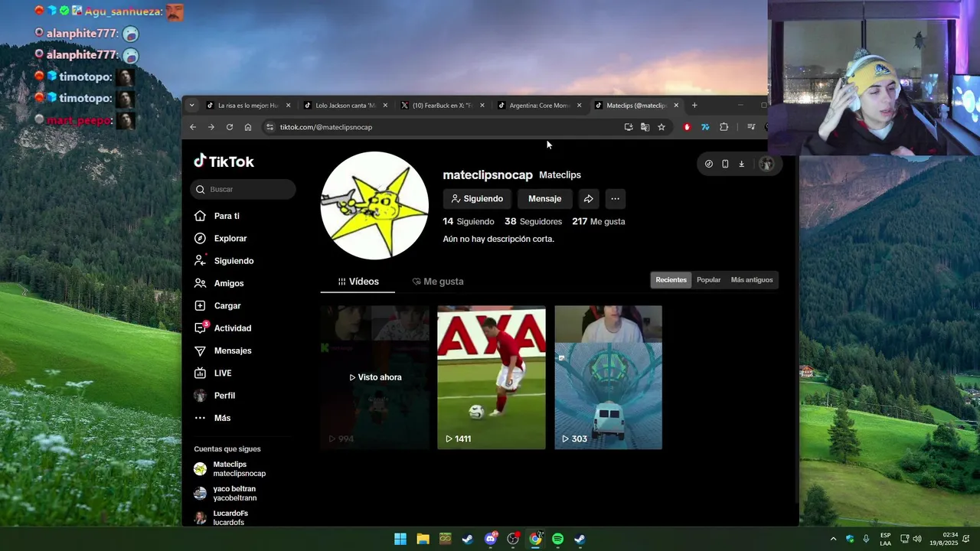Open the browser extensions puzzle icon
The height and width of the screenshot is (551, 980).
tap(724, 127)
